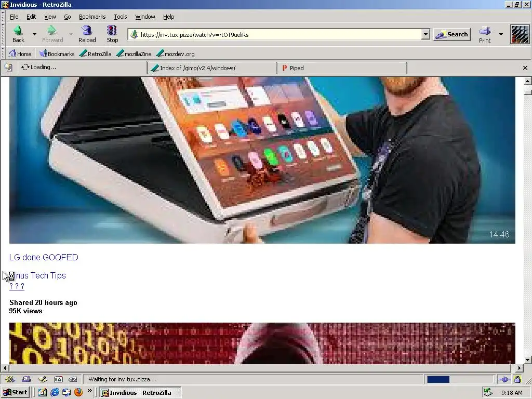
Task: Click the horizontal scrollbar left arrow
Action: (x=5, y=368)
